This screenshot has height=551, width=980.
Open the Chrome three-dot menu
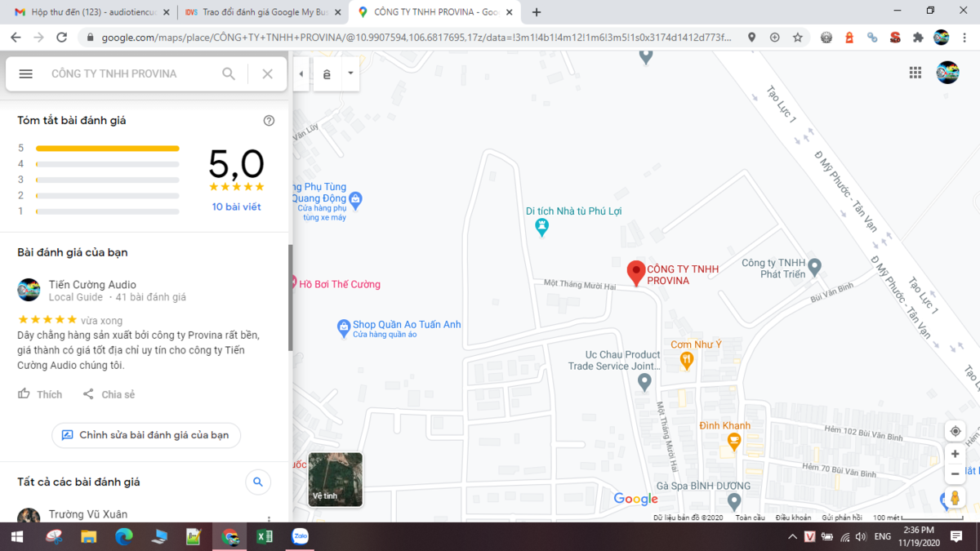coord(964,38)
